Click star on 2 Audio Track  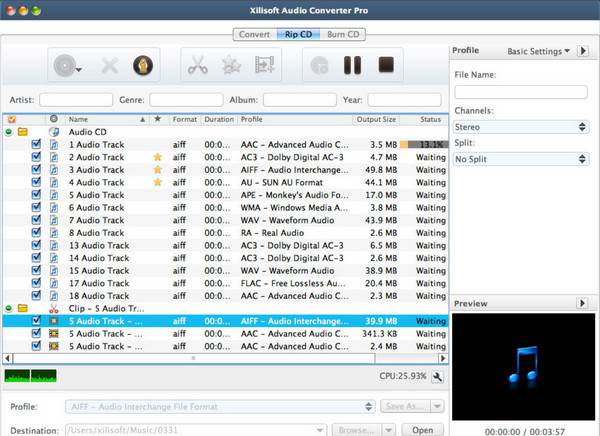tap(158, 157)
